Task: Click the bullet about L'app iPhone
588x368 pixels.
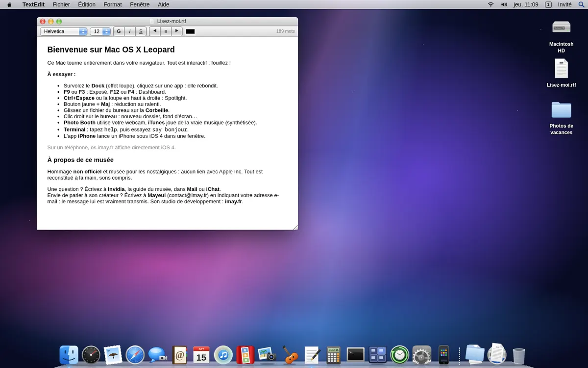Action: coord(135,136)
